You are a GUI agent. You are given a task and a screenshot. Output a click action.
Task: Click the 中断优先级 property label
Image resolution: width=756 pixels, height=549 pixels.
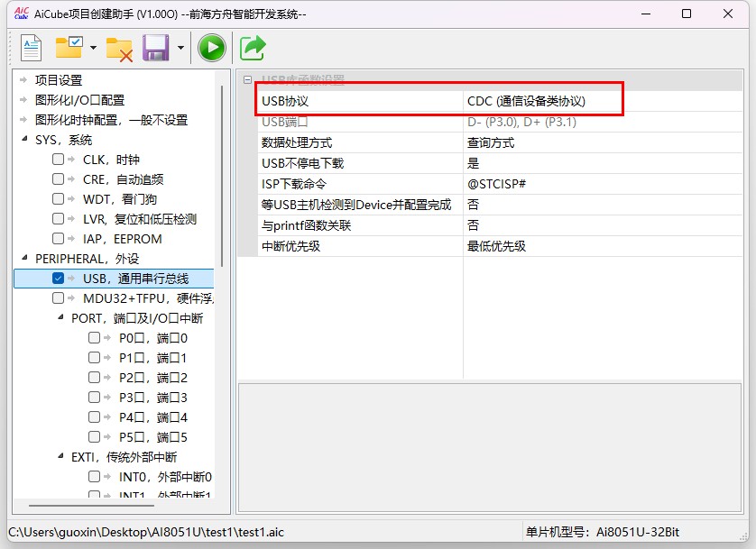[x=290, y=246]
